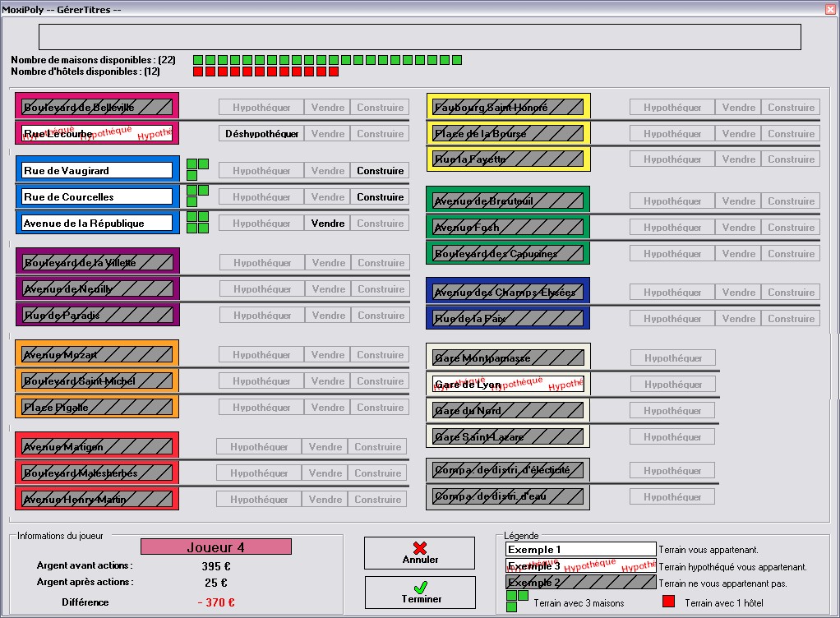
Task: Click the Exemple 1 legend sample
Action: tap(581, 550)
